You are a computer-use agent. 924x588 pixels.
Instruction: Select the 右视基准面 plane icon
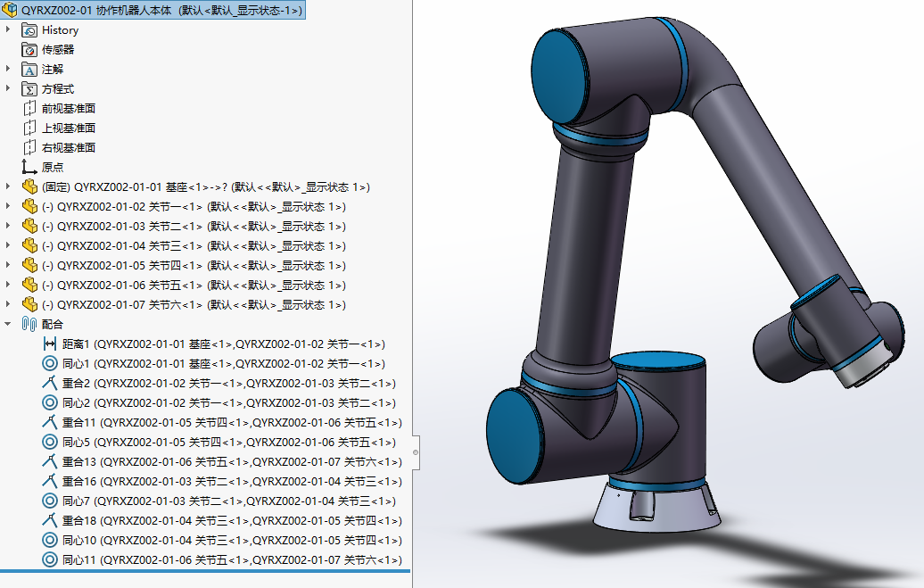coord(29,147)
